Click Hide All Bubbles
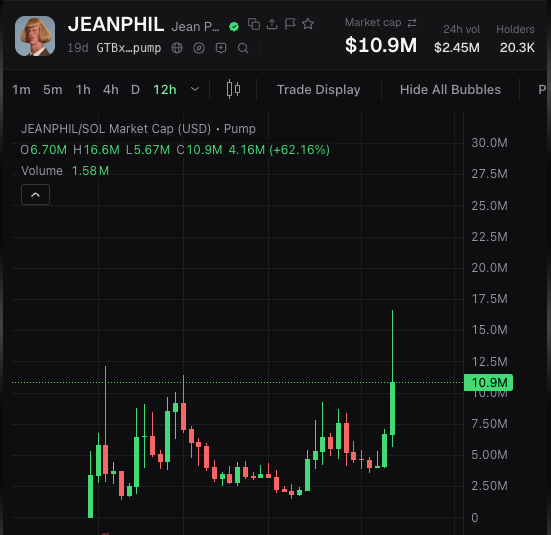Screen dimensions: 551x535 450,90
